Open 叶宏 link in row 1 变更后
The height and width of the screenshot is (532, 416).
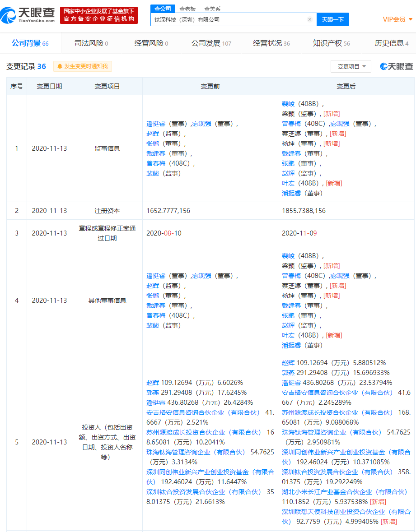288,183
